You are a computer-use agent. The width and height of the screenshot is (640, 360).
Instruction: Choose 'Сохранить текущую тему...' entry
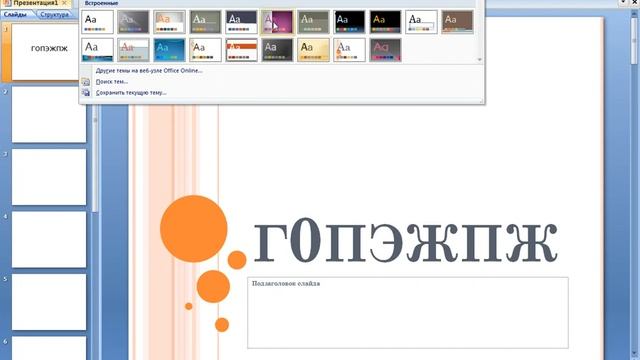coord(131,93)
